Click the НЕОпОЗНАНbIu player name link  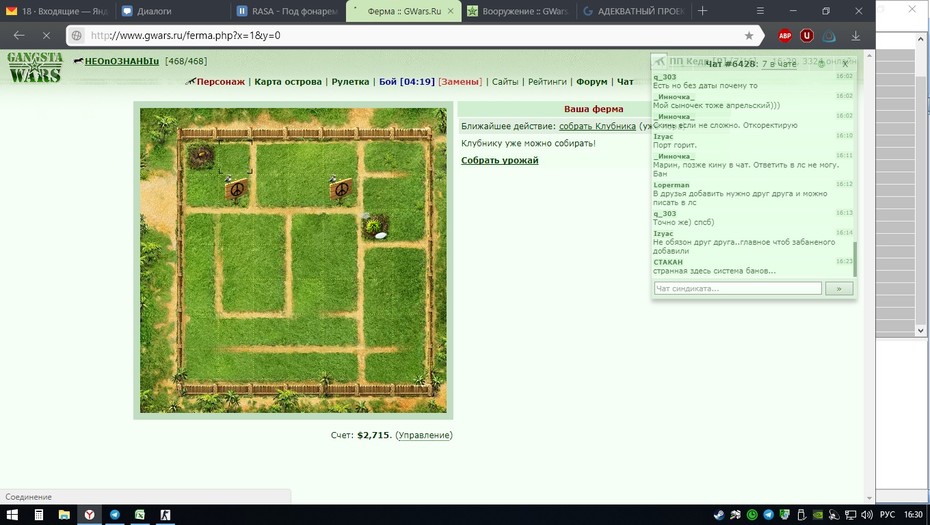pyautogui.click(x=122, y=61)
